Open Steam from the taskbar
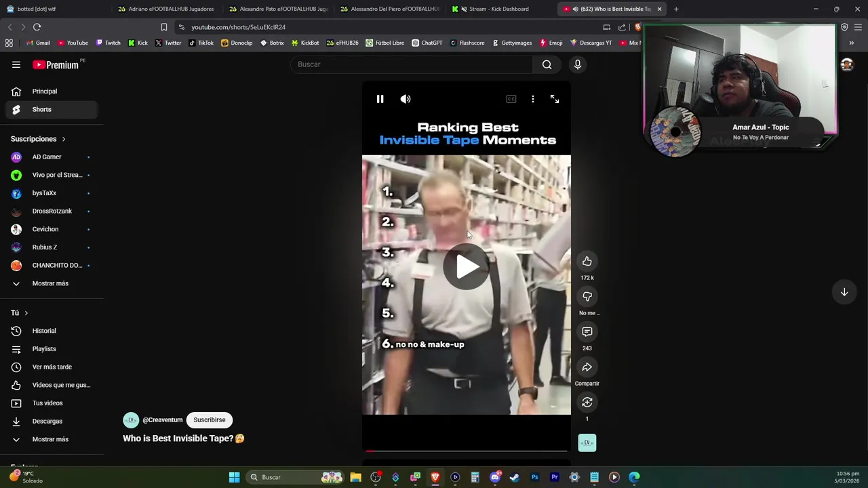This screenshot has width=868, height=488. (515, 477)
